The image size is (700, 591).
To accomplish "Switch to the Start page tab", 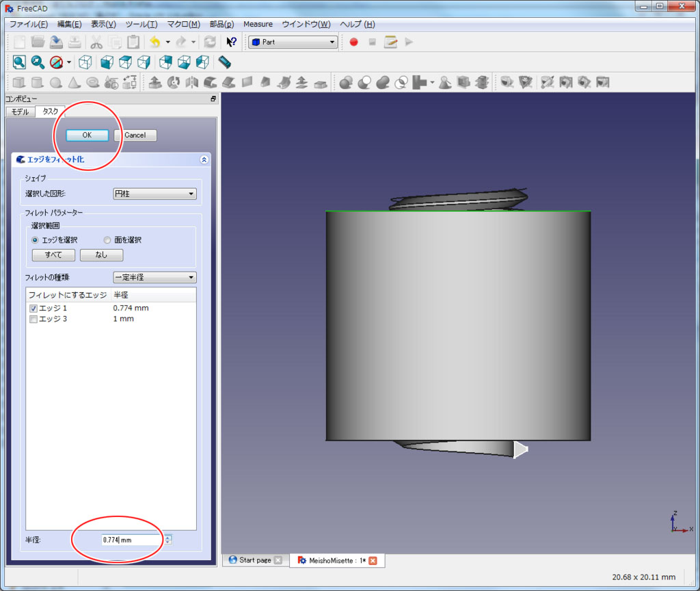I will (x=255, y=560).
